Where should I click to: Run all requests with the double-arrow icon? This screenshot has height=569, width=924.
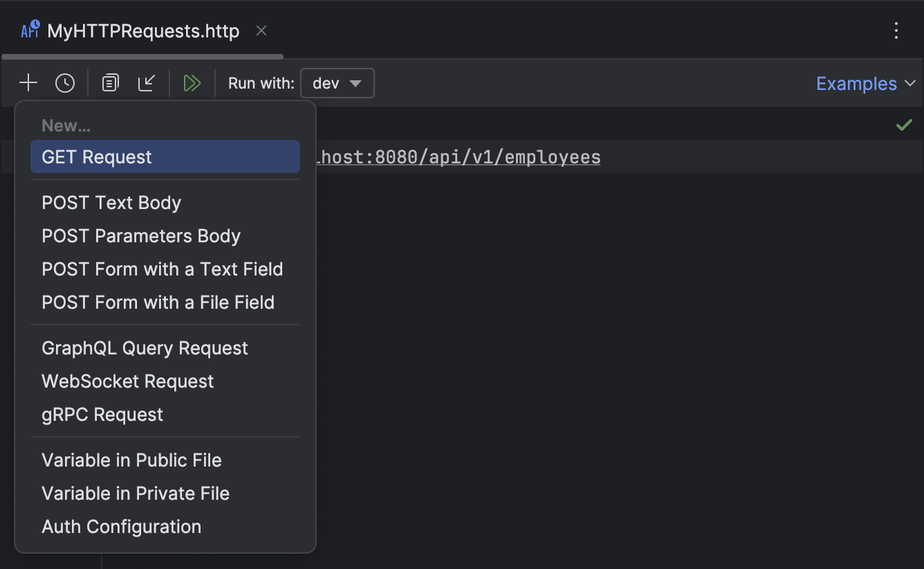click(192, 82)
